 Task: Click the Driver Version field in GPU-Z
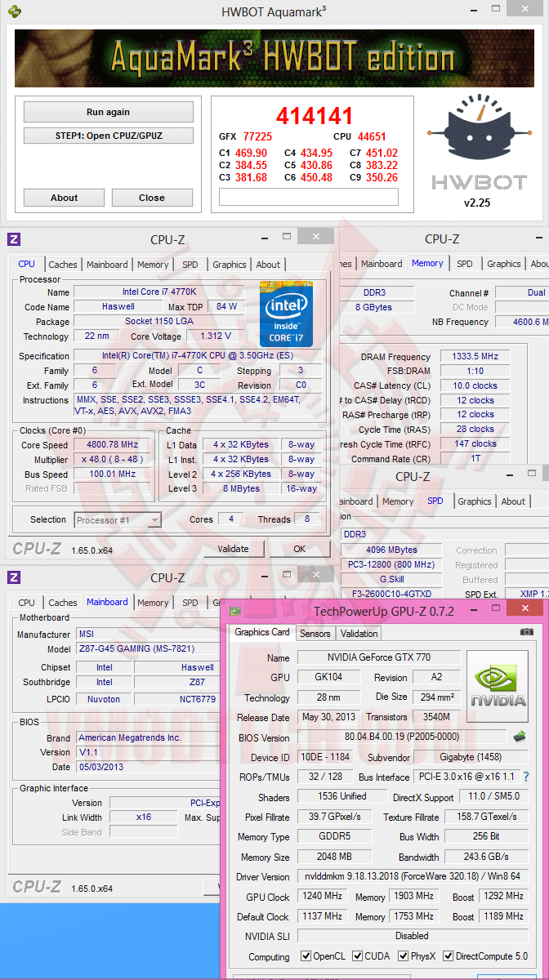(412, 876)
